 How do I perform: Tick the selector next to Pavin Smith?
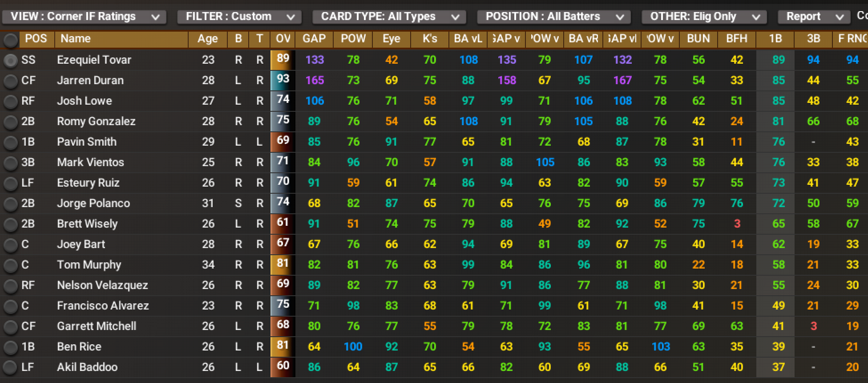[x=10, y=142]
